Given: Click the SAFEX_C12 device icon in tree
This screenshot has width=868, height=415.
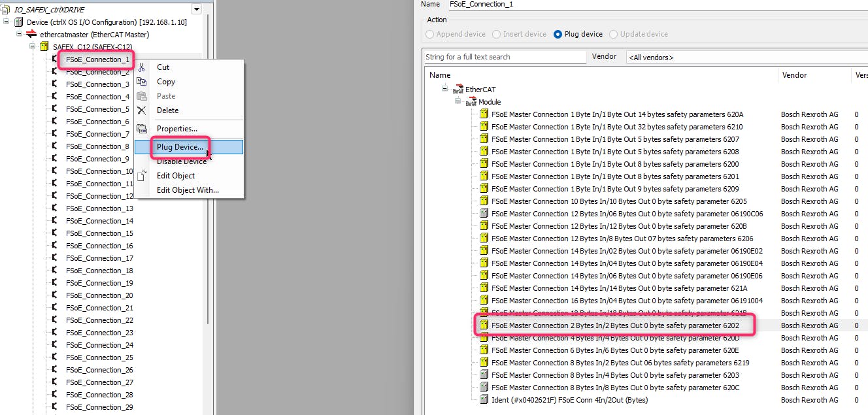Looking at the screenshot, I should point(44,47).
